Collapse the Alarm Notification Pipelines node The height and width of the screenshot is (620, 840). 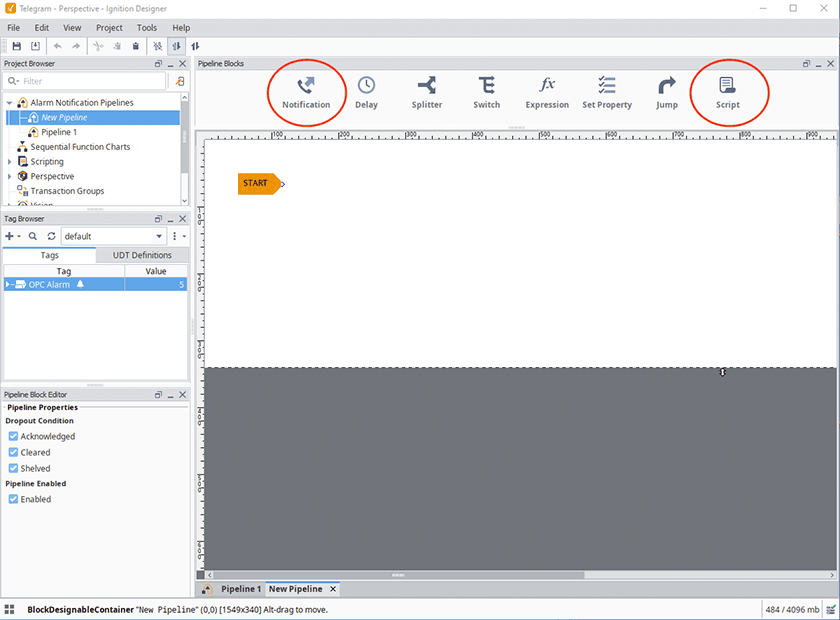tap(10, 102)
